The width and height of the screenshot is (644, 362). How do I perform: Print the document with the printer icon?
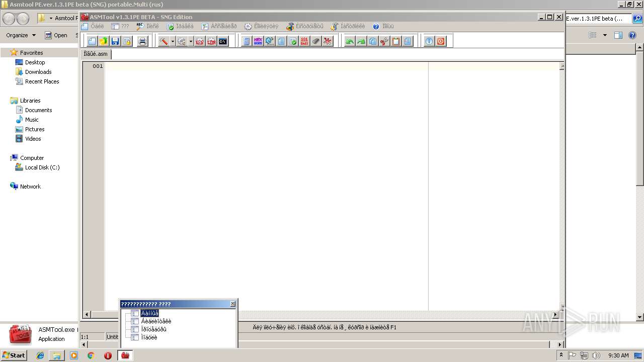coord(142,41)
